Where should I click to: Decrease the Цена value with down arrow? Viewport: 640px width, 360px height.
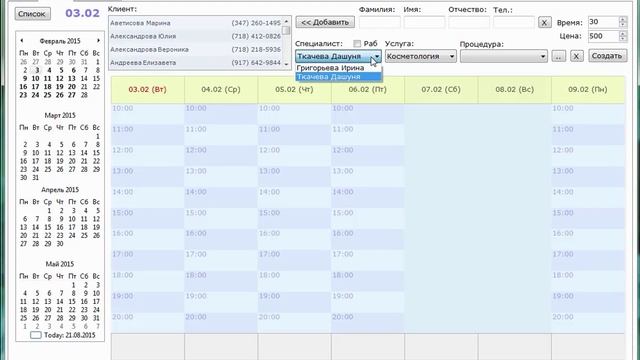pyautogui.click(x=622, y=39)
